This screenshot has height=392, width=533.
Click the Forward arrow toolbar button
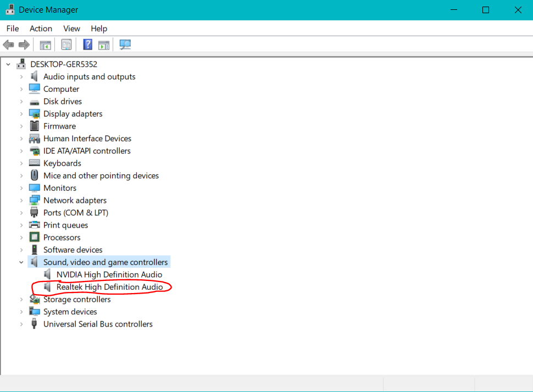(x=24, y=45)
